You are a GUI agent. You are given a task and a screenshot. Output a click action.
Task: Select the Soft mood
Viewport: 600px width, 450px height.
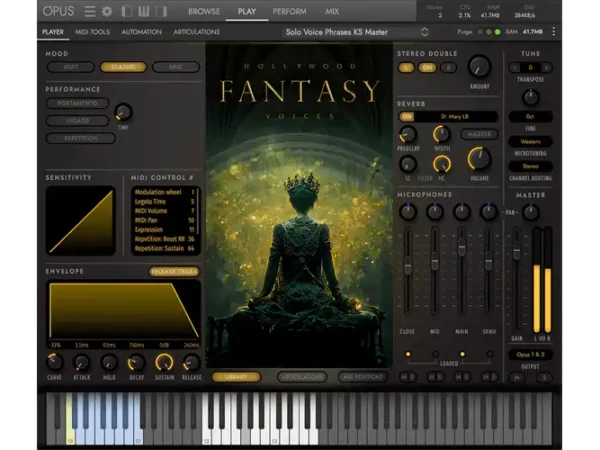click(71, 67)
